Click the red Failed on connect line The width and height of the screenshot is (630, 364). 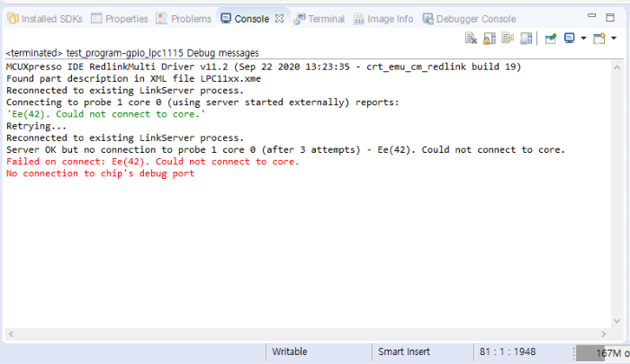[153, 162]
